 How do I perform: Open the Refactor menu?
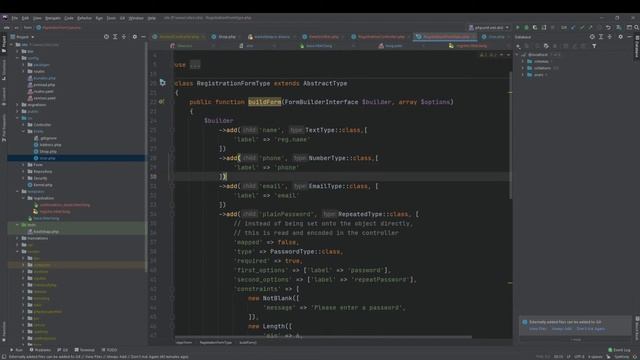(x=84, y=18)
